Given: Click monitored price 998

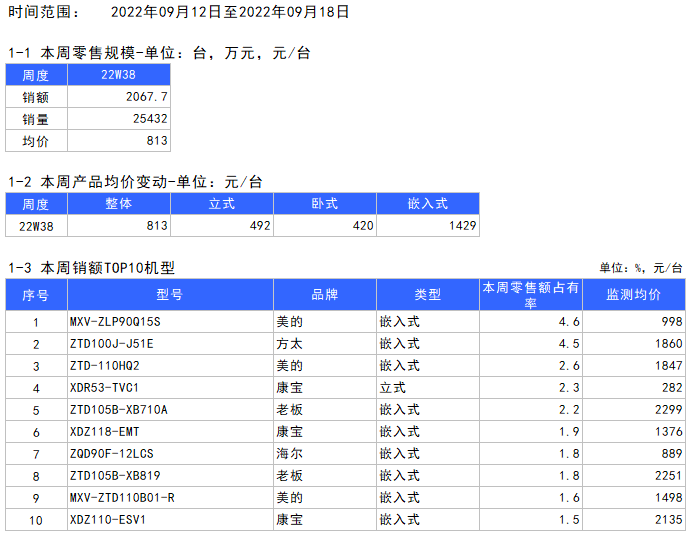Looking at the screenshot, I should coord(672,322).
